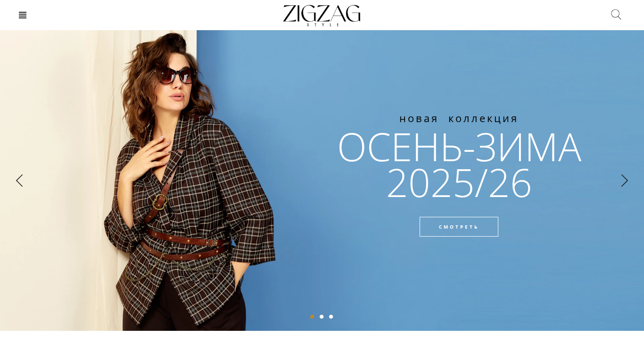Viewport: 644px width, 362px height.
Task: Click the search magnifier icon
Action: [x=616, y=15]
